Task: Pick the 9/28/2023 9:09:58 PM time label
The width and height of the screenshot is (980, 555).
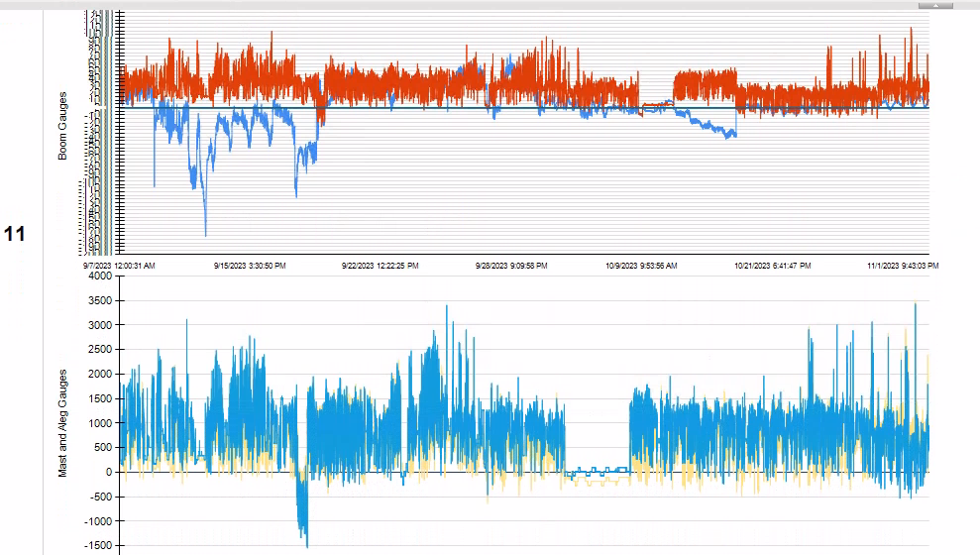Action: (511, 266)
